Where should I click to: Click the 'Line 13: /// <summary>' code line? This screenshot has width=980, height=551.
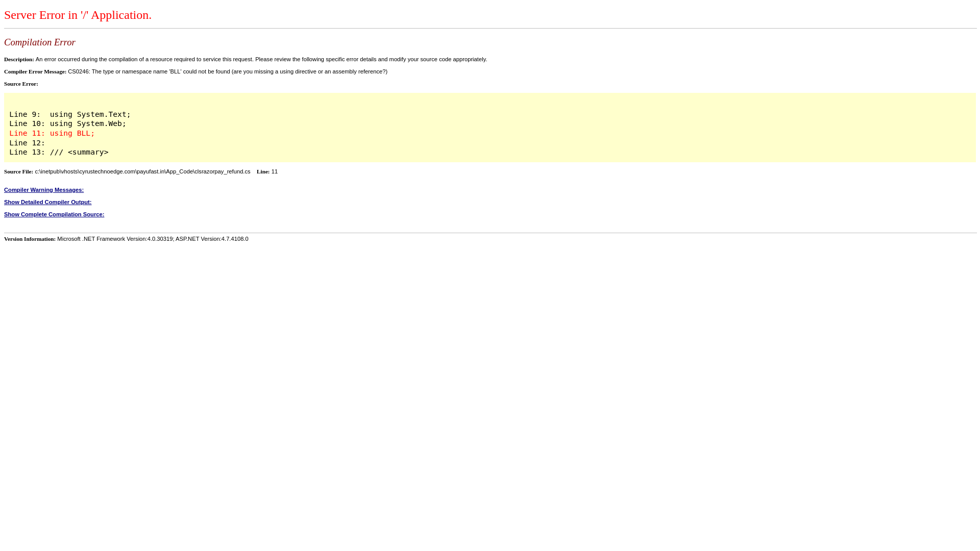[x=59, y=152]
